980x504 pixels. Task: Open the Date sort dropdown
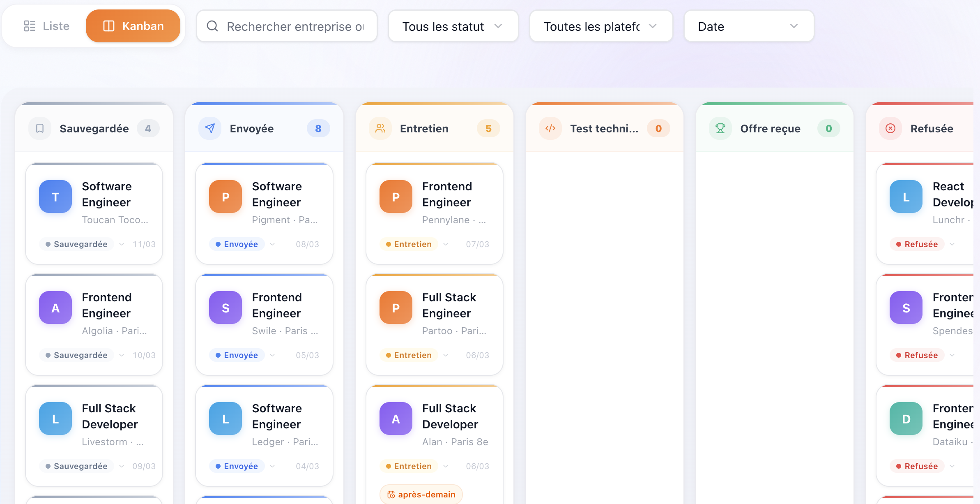[749, 26]
